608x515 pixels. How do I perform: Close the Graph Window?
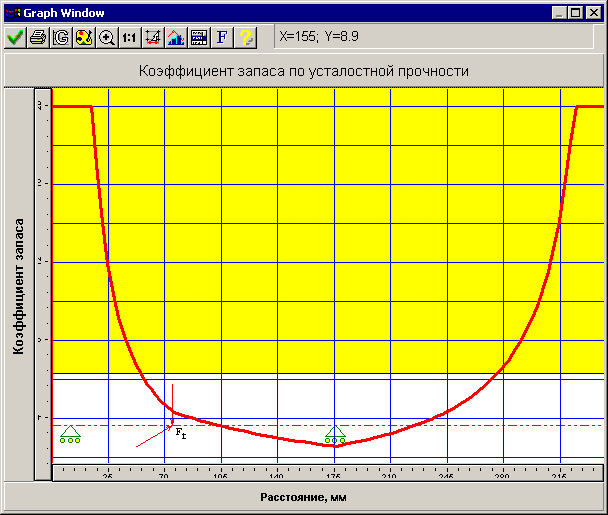click(x=594, y=13)
